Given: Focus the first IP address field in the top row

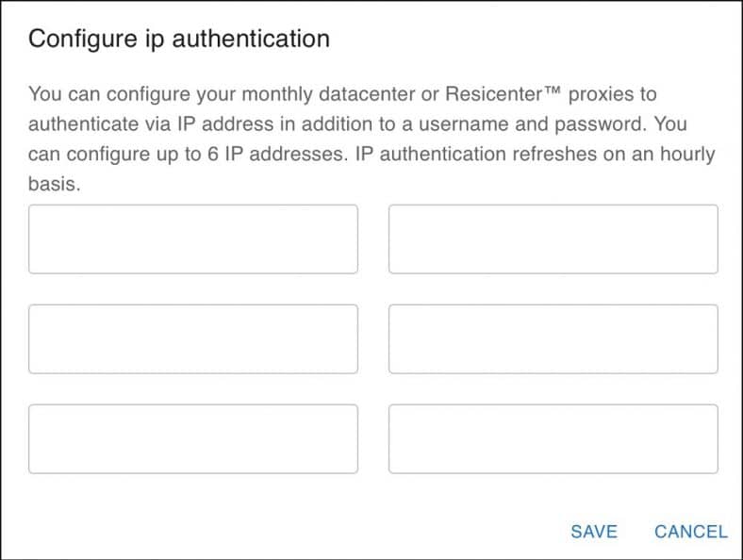Looking at the screenshot, I should (x=193, y=239).
